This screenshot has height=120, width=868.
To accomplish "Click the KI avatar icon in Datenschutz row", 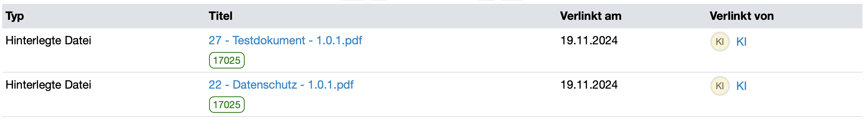I will (x=720, y=86).
